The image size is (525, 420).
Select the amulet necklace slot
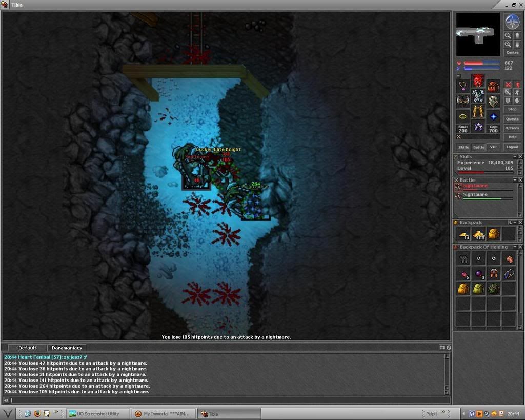point(463,86)
